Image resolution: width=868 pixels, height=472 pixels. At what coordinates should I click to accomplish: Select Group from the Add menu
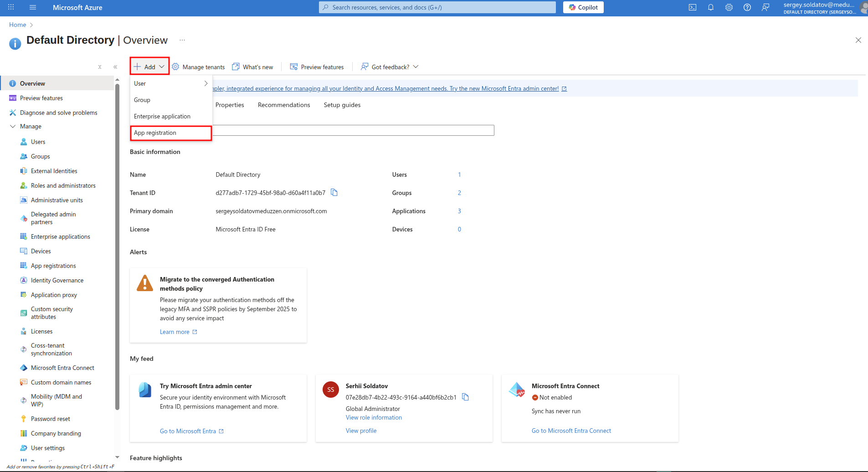[171, 100]
